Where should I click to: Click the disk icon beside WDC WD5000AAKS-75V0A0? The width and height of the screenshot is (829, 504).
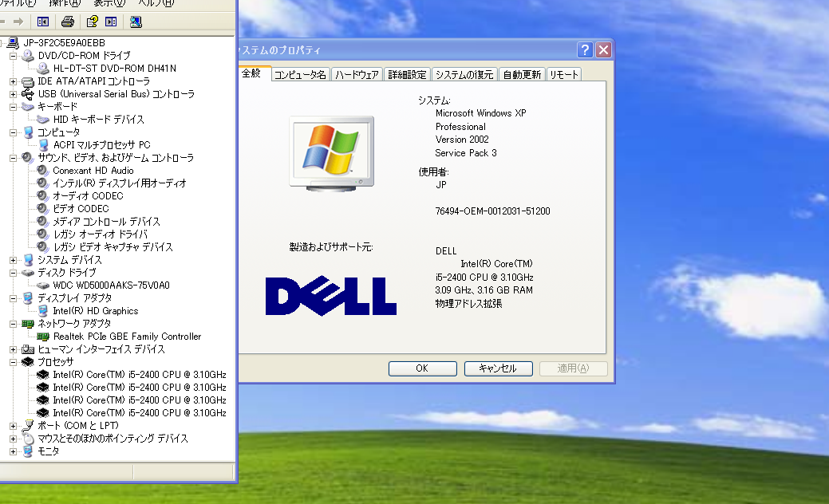click(x=43, y=285)
